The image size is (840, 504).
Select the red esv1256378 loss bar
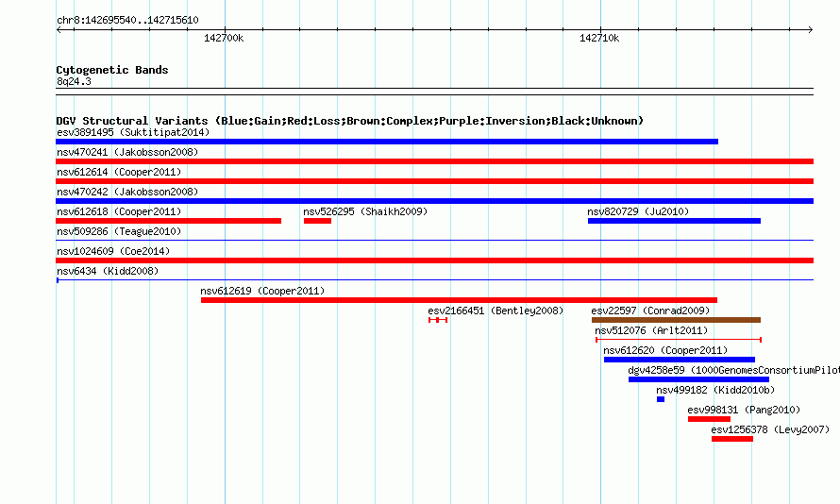click(732, 439)
